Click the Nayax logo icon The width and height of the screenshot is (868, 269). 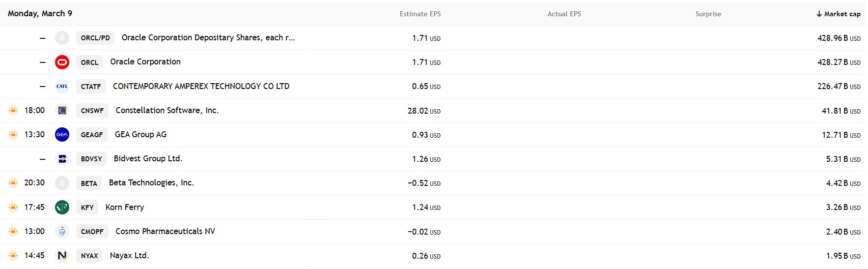pos(62,256)
